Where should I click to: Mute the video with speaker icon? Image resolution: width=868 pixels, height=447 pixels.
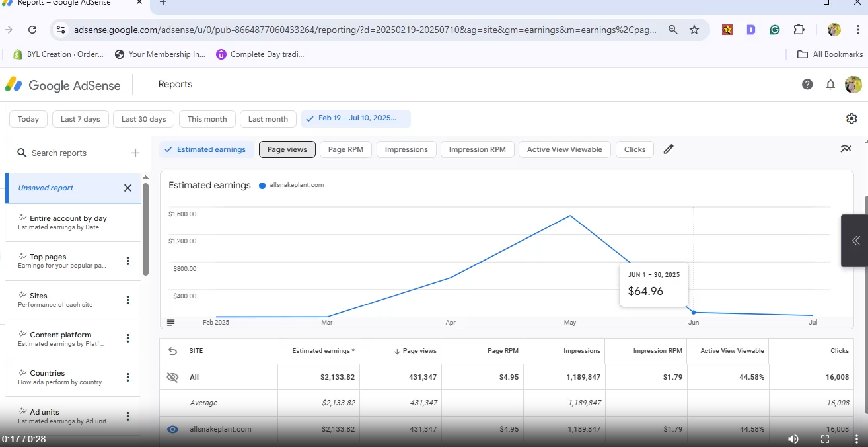point(793,439)
